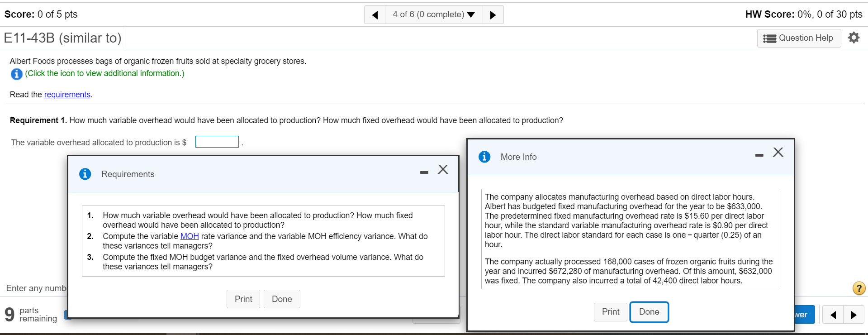Click the requirements link
Screen dimensions: 868x335
pyautogui.click(x=67, y=95)
